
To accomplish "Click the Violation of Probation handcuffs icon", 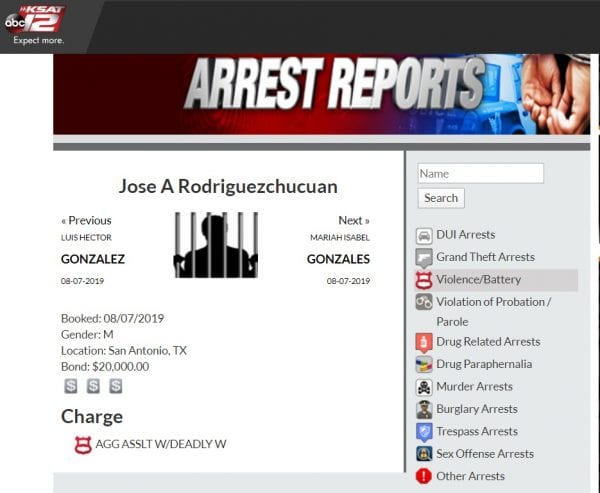I will point(424,302).
